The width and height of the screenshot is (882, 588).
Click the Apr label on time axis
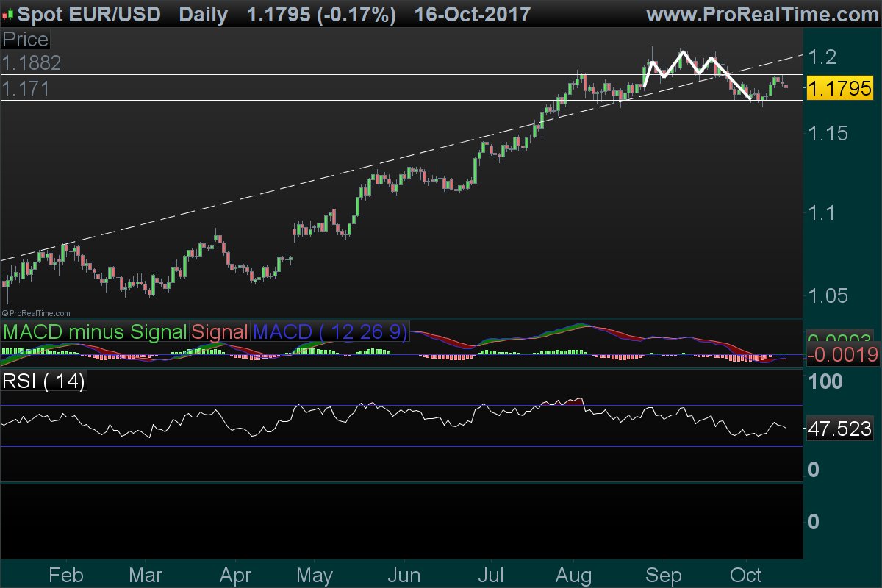(236, 575)
